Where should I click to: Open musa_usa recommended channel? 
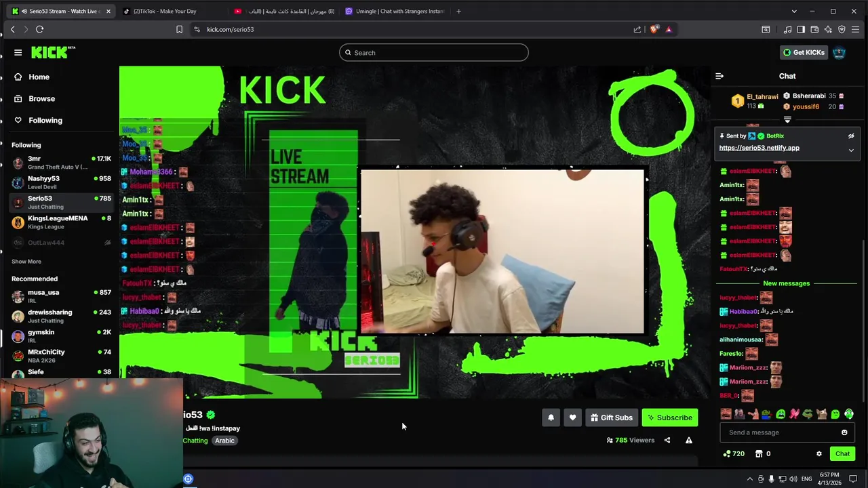tap(61, 296)
